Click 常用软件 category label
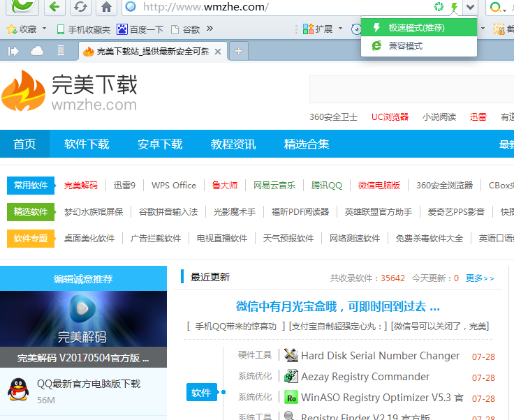 coord(31,186)
